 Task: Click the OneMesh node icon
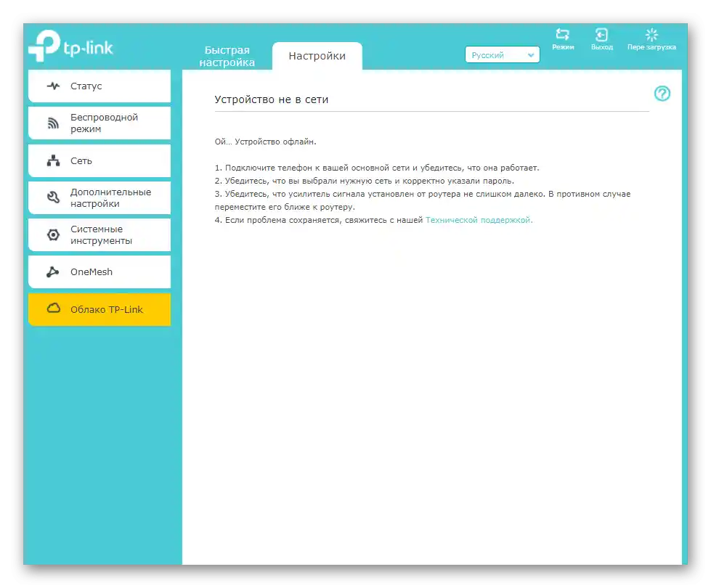coord(52,271)
